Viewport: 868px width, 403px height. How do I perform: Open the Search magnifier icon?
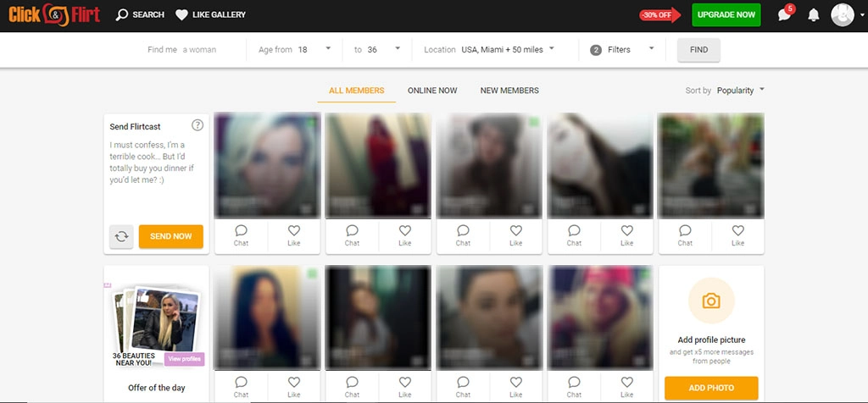click(x=122, y=15)
